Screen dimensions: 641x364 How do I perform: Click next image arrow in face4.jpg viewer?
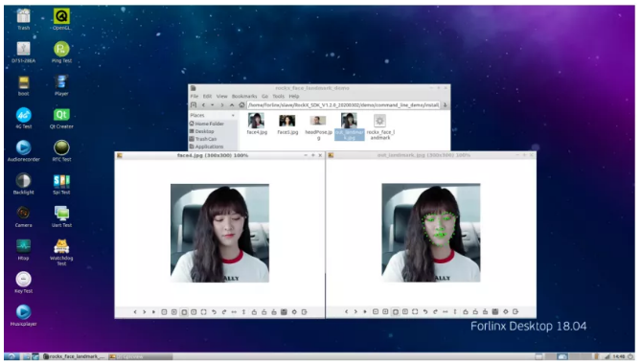[x=145, y=312]
